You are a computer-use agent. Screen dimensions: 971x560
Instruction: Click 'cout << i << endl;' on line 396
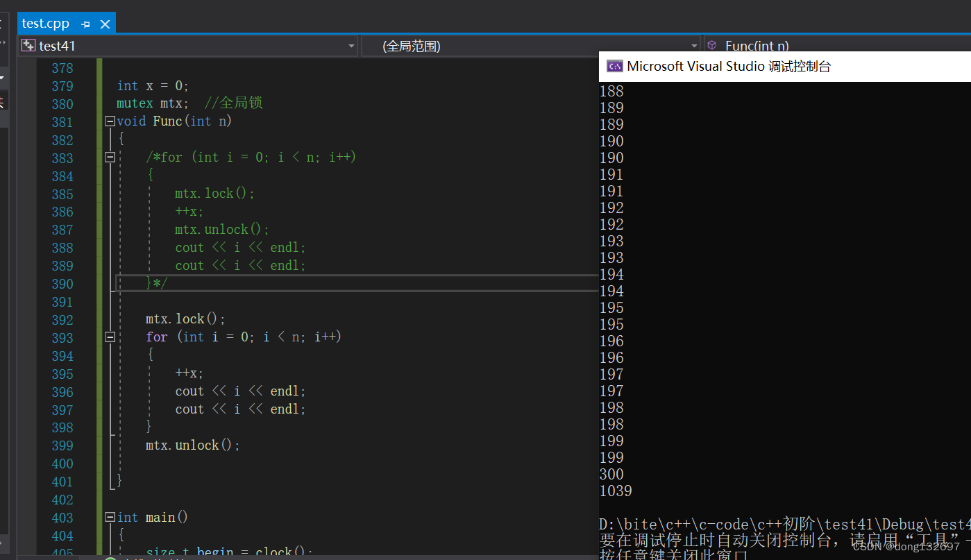[x=240, y=391]
